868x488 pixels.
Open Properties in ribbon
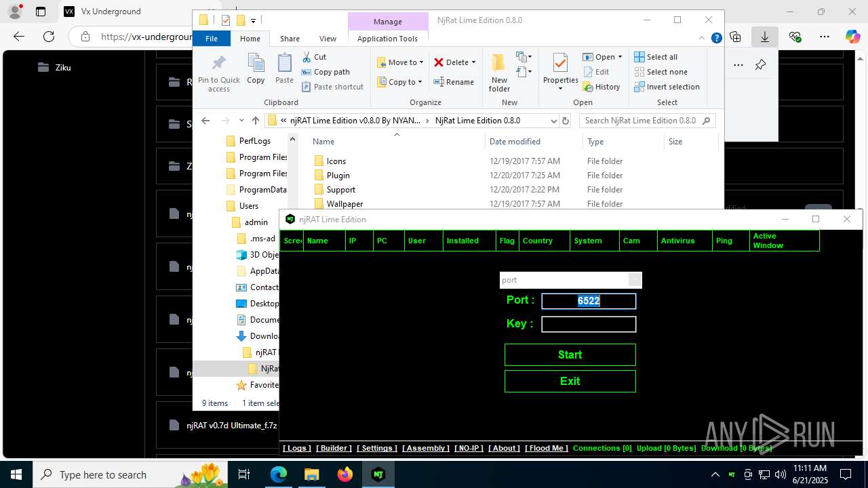(560, 73)
